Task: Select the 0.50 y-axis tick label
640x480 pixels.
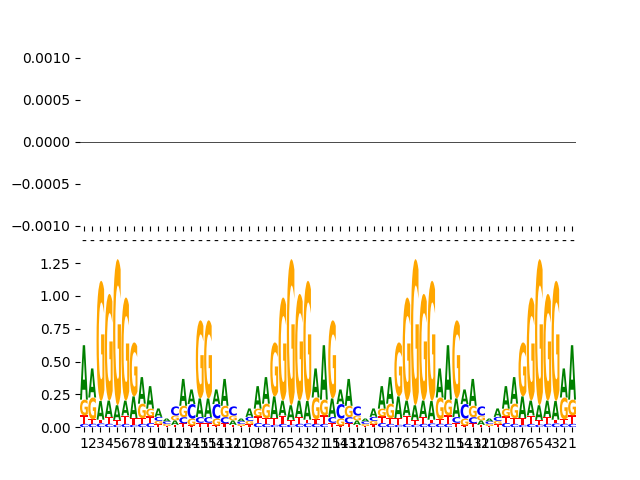Action: (55, 363)
